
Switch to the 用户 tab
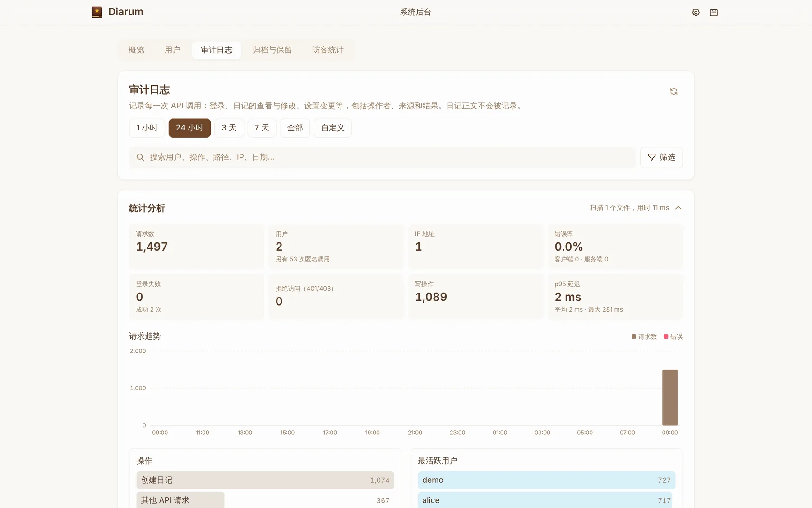pyautogui.click(x=172, y=50)
